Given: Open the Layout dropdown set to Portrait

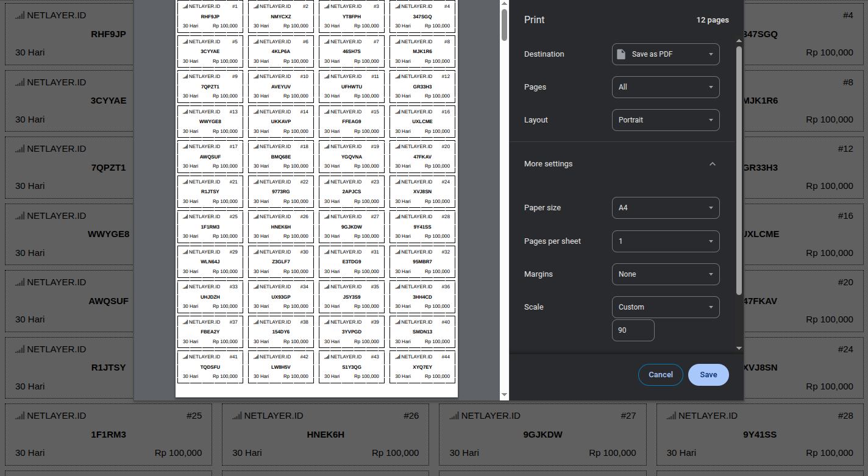Looking at the screenshot, I should click(x=666, y=120).
